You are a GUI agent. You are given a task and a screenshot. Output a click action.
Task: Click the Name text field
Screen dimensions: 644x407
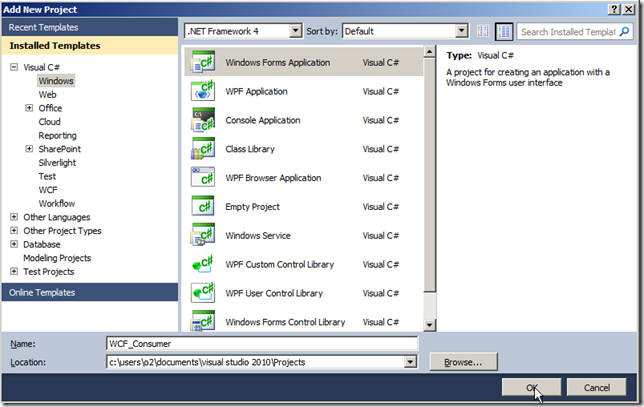click(262, 343)
